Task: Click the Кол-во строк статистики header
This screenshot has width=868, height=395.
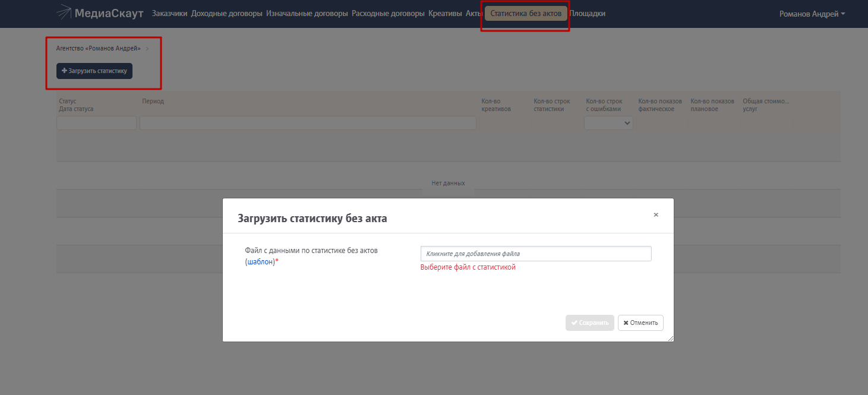Action: click(x=552, y=105)
